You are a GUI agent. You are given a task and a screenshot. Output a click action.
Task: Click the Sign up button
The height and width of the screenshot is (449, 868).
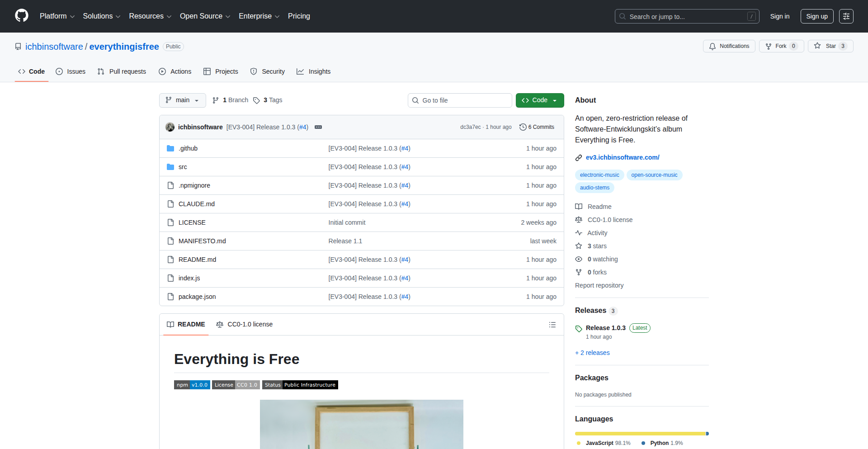point(816,16)
